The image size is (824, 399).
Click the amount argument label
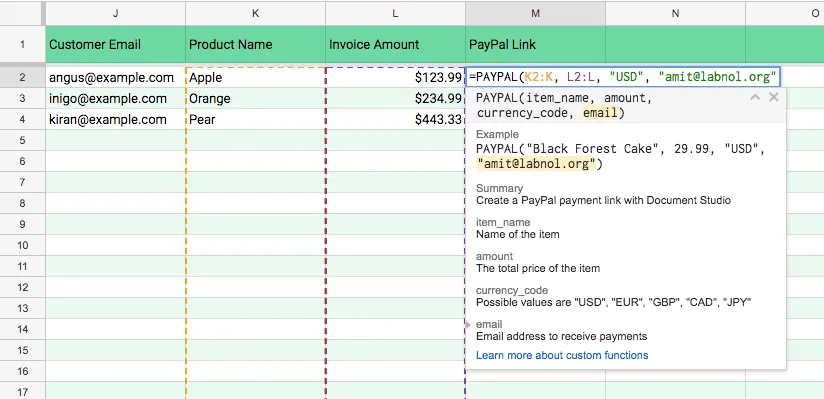494,257
